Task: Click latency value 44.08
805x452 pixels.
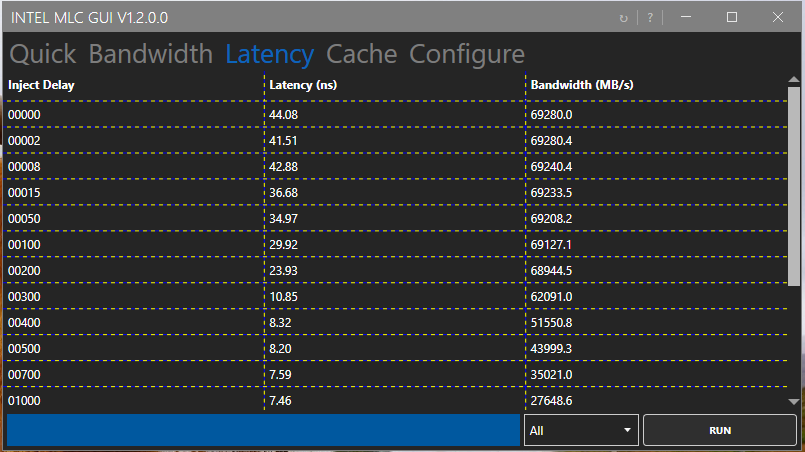Action: pyautogui.click(x=283, y=115)
